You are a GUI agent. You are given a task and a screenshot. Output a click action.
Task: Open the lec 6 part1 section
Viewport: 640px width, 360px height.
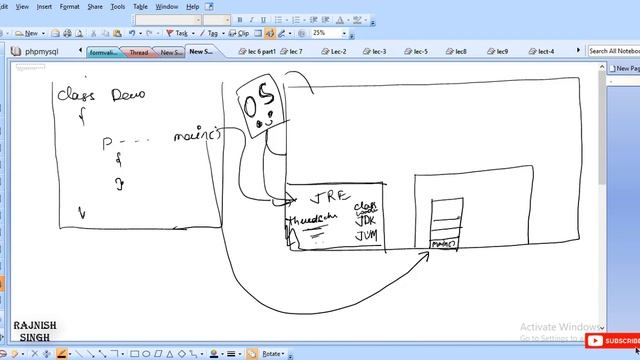tap(258, 51)
